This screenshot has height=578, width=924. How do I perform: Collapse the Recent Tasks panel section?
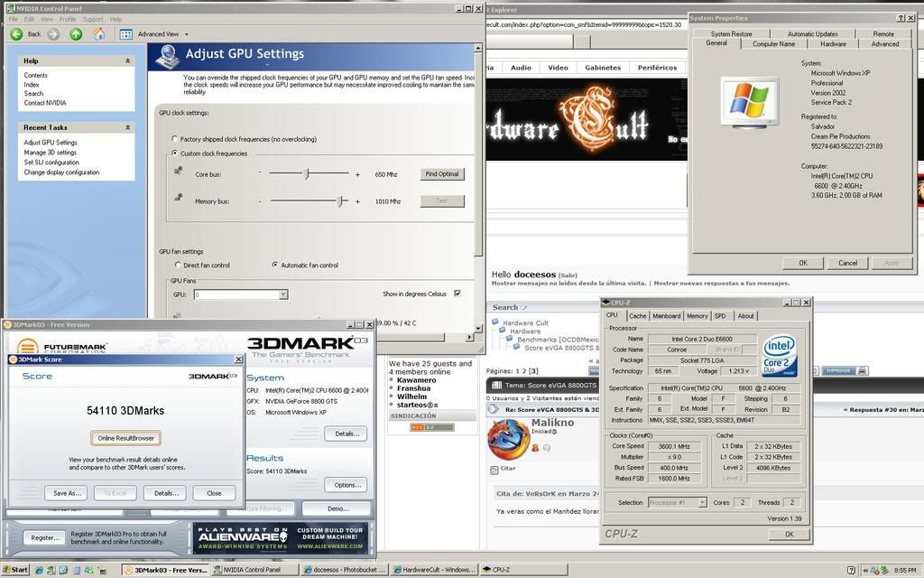pos(127,127)
